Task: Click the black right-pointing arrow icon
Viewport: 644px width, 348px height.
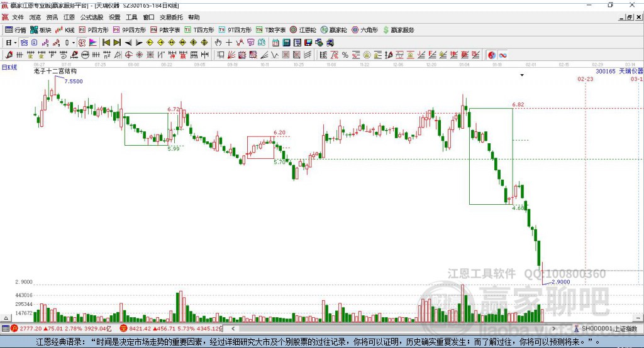Action: [x=138, y=43]
